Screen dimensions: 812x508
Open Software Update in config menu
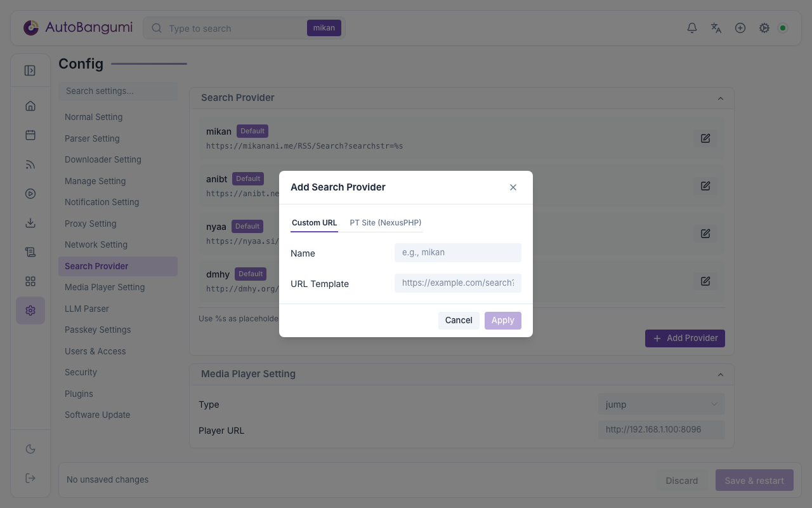[118, 415]
